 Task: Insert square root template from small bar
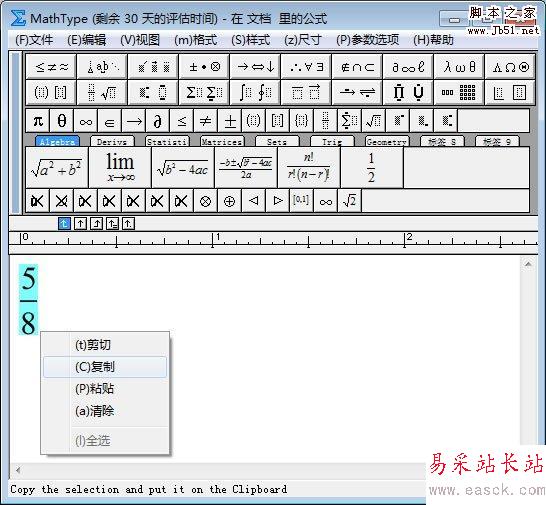point(374,121)
